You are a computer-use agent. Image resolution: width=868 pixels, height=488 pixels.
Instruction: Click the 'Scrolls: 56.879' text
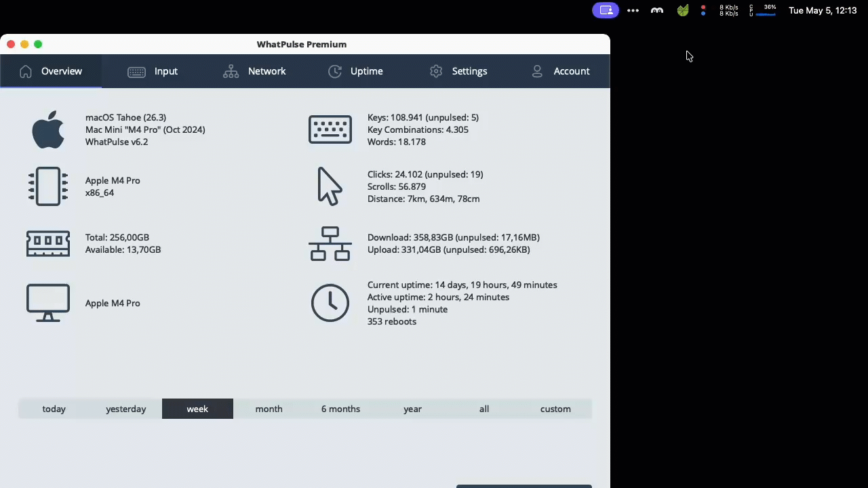397,186
